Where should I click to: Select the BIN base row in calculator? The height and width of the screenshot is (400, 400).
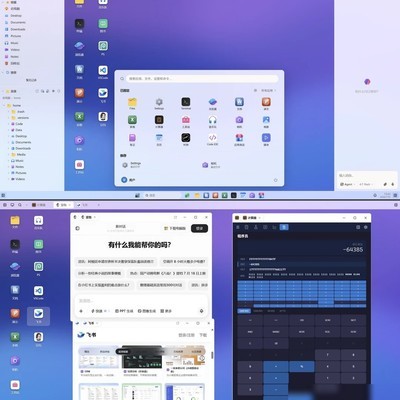(x=302, y=276)
